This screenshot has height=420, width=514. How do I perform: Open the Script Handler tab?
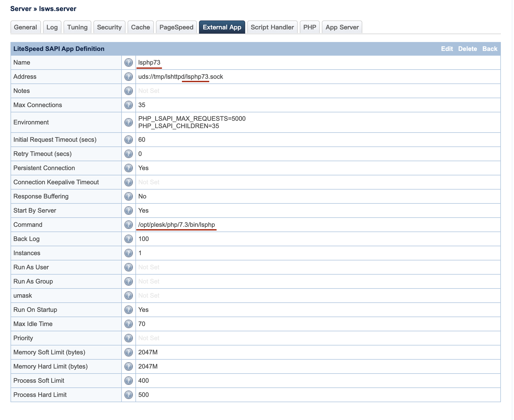pos(272,27)
